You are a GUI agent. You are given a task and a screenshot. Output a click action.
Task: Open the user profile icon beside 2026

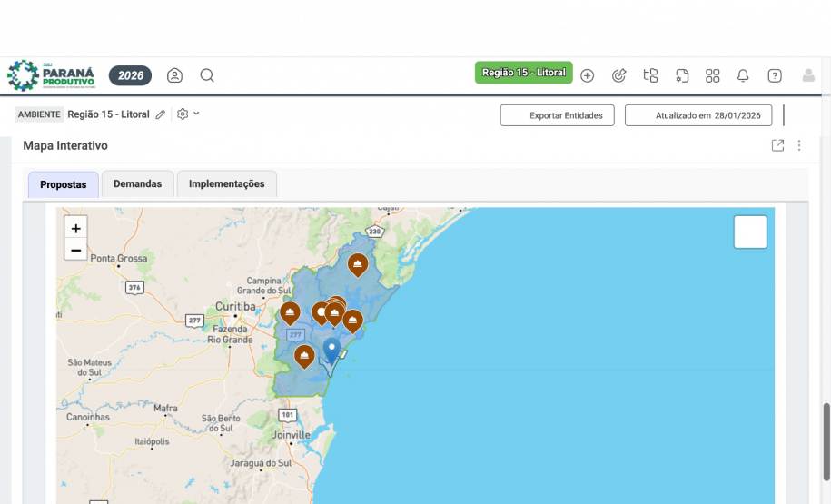click(x=174, y=75)
